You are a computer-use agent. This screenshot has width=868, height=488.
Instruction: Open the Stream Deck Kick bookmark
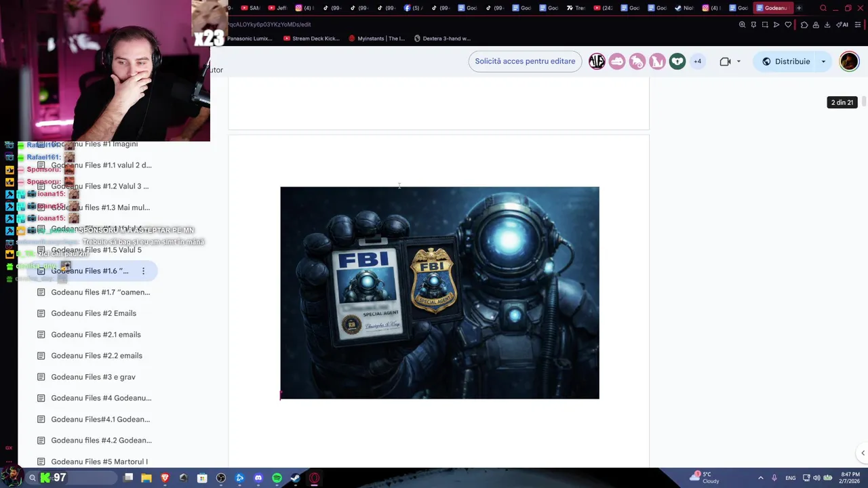[x=311, y=39]
